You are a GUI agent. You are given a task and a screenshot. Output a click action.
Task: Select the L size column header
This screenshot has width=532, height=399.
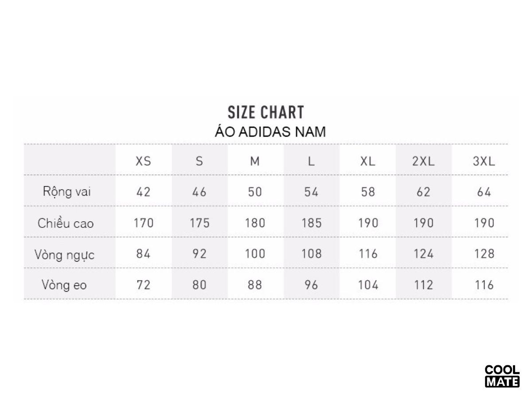pyautogui.click(x=311, y=161)
